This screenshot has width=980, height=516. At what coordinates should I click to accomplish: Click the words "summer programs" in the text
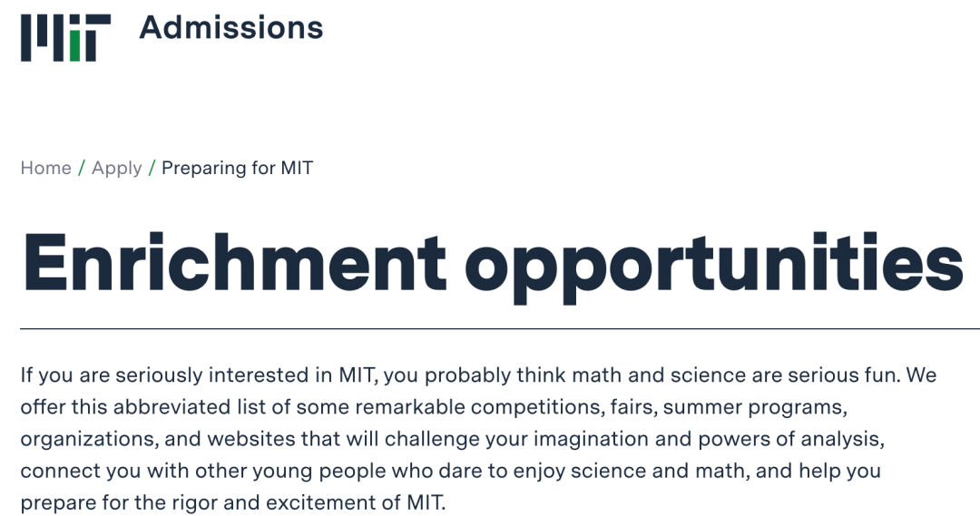pyautogui.click(x=755, y=406)
